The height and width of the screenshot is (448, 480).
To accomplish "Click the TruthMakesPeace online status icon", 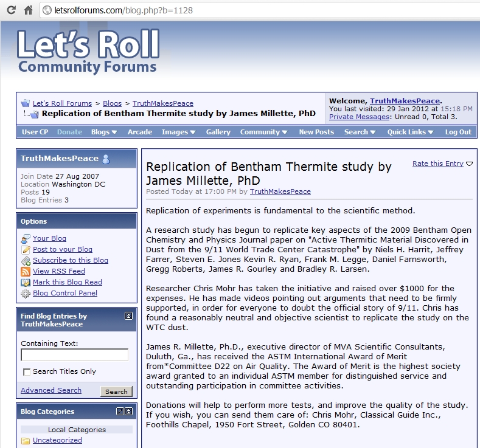I will [x=106, y=159].
